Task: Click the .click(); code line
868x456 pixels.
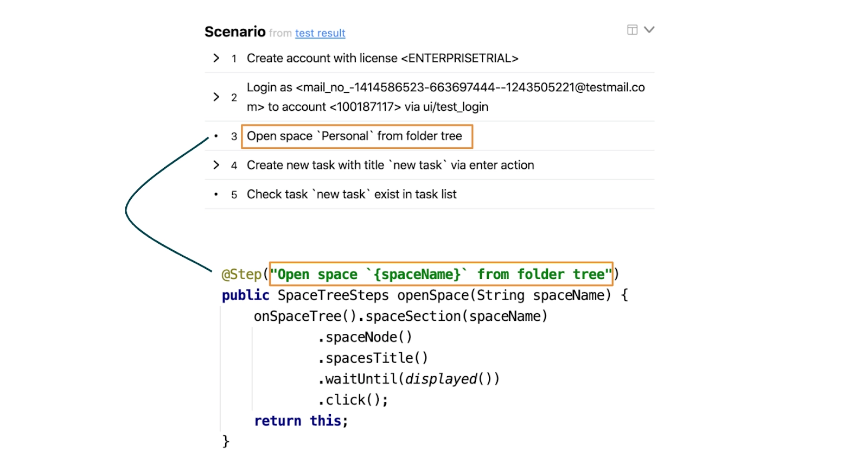Action: click(353, 400)
